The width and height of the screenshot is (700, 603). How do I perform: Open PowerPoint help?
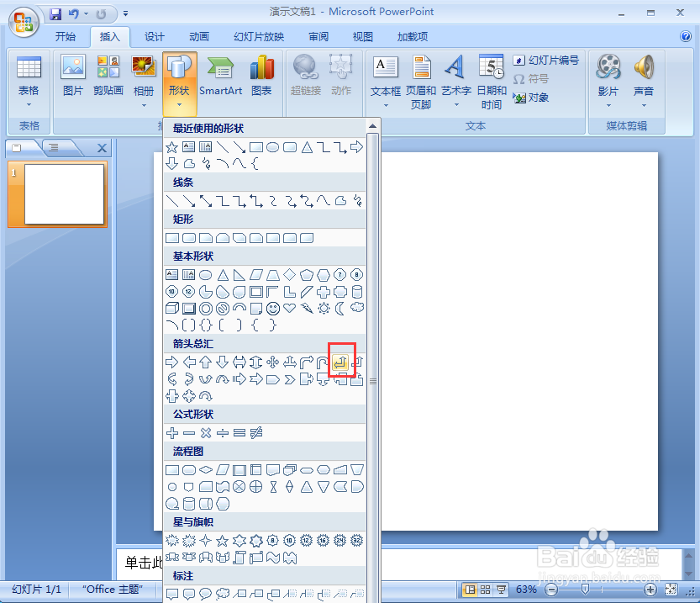686,36
